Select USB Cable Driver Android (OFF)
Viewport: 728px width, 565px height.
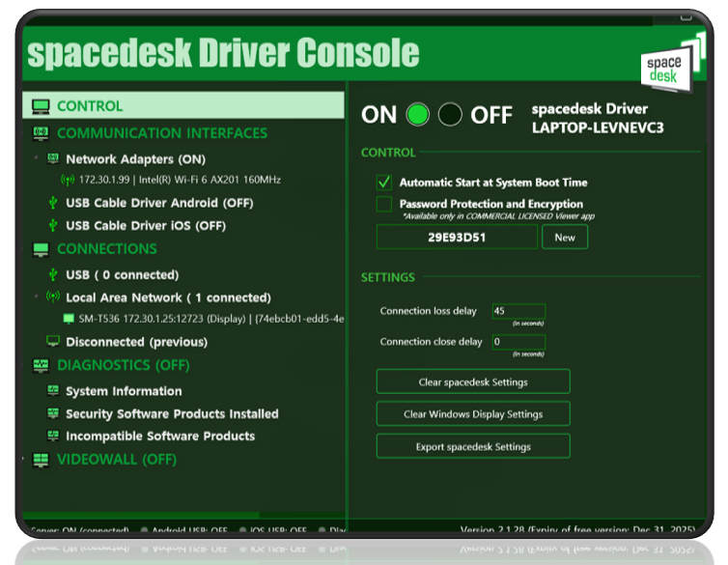[159, 203]
